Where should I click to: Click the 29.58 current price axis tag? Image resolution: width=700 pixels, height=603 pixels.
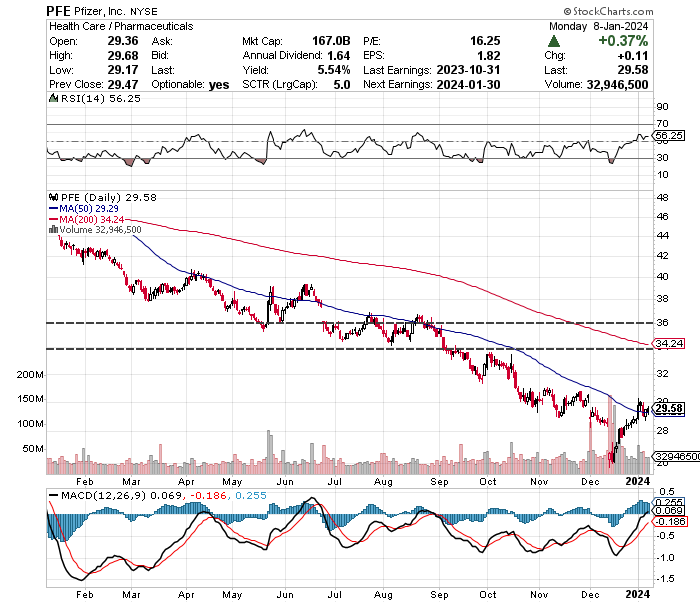(x=670, y=408)
